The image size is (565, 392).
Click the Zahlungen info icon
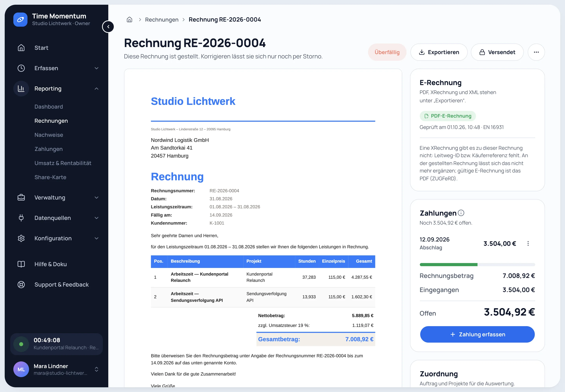point(461,213)
